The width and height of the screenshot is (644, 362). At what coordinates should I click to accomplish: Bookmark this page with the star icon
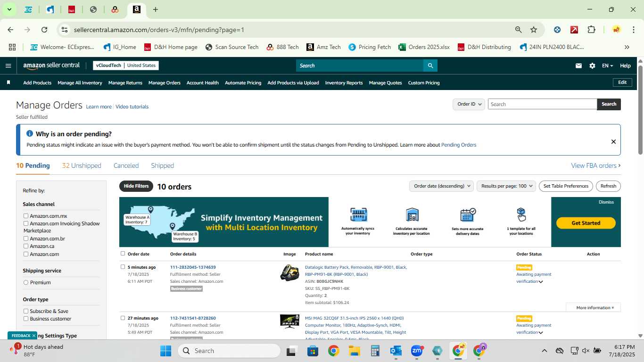[x=534, y=30]
